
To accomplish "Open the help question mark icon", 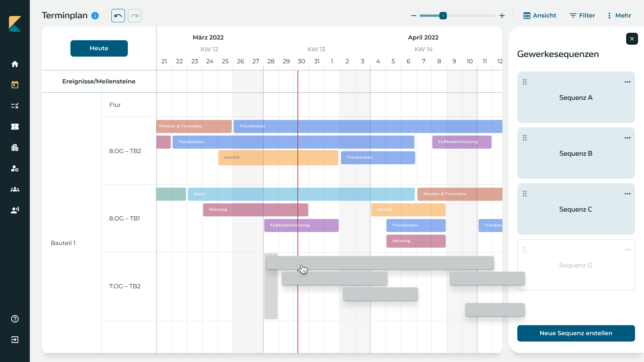I will [15, 319].
